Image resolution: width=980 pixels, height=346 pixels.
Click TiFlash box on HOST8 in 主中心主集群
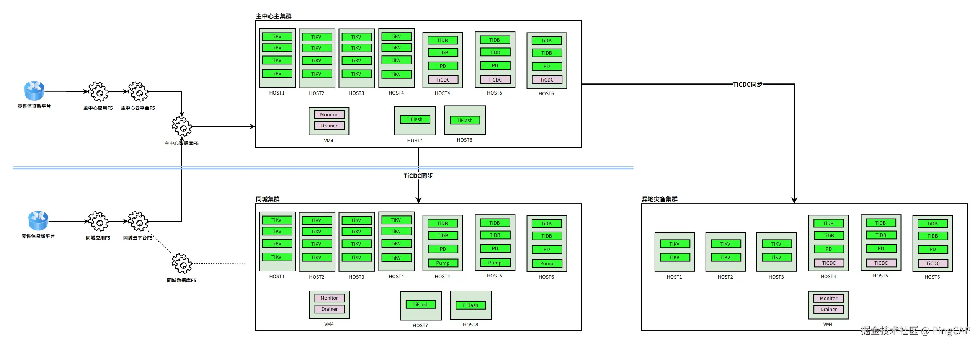point(465,120)
